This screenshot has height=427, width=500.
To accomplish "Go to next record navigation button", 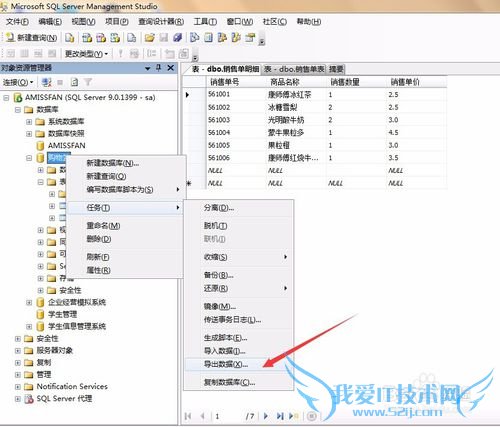I will [266, 416].
